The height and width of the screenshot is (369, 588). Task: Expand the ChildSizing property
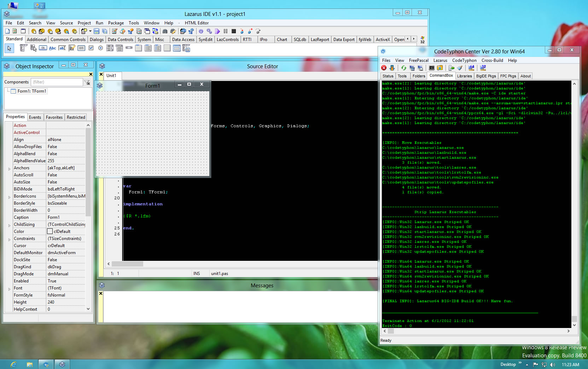(9, 225)
